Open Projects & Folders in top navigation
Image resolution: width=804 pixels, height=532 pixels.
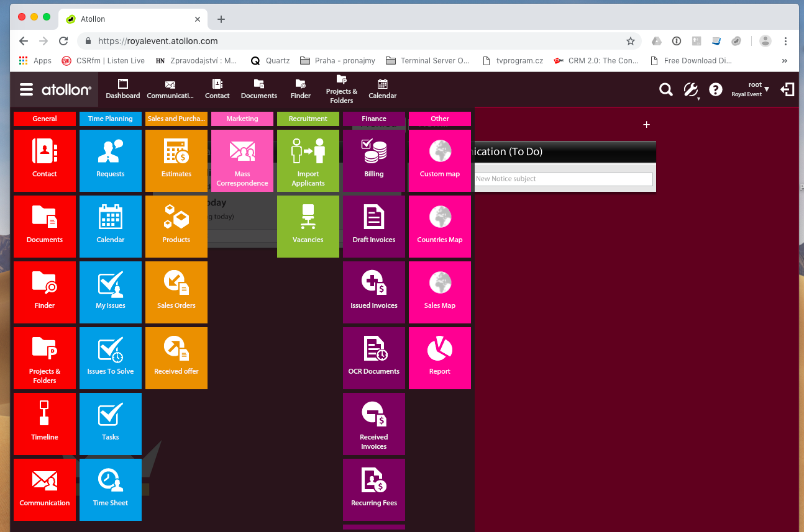point(341,89)
